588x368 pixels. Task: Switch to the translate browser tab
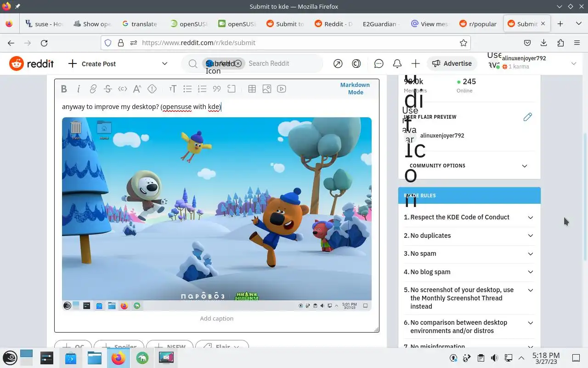click(x=140, y=24)
